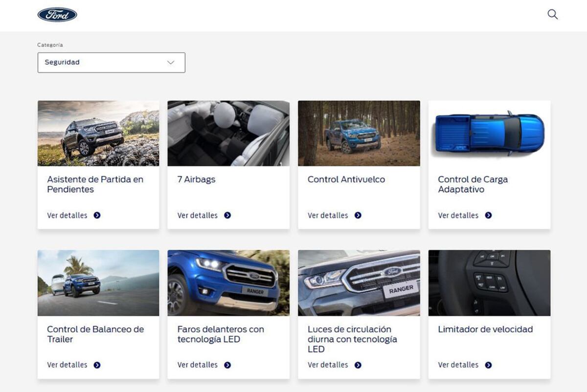Select the Control Antivuelco title
The height and width of the screenshot is (392, 587).
click(x=346, y=179)
